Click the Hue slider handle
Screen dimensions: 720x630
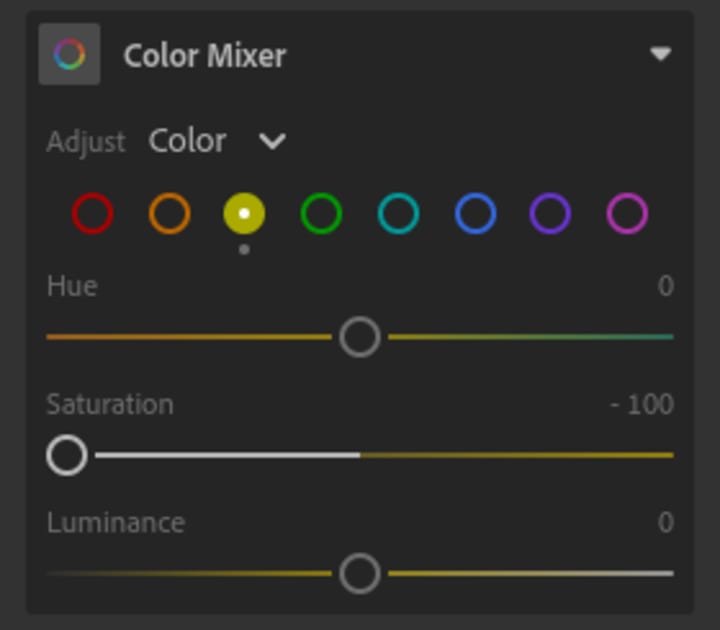[360, 337]
